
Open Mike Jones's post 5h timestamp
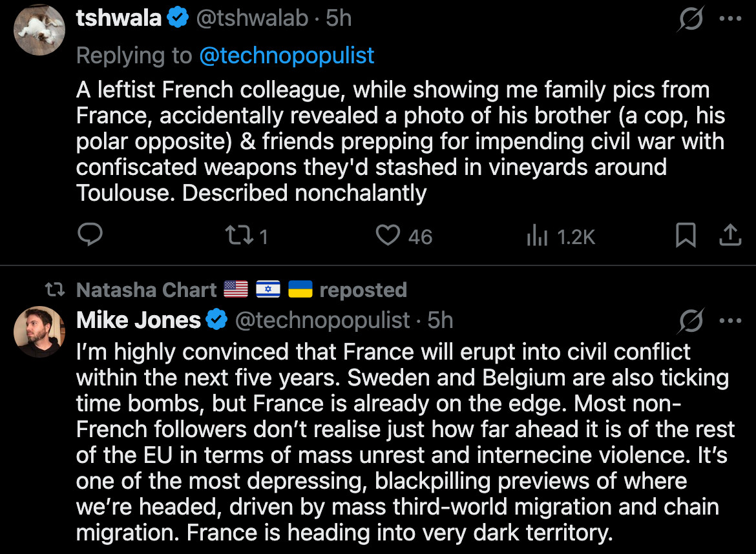coord(441,320)
